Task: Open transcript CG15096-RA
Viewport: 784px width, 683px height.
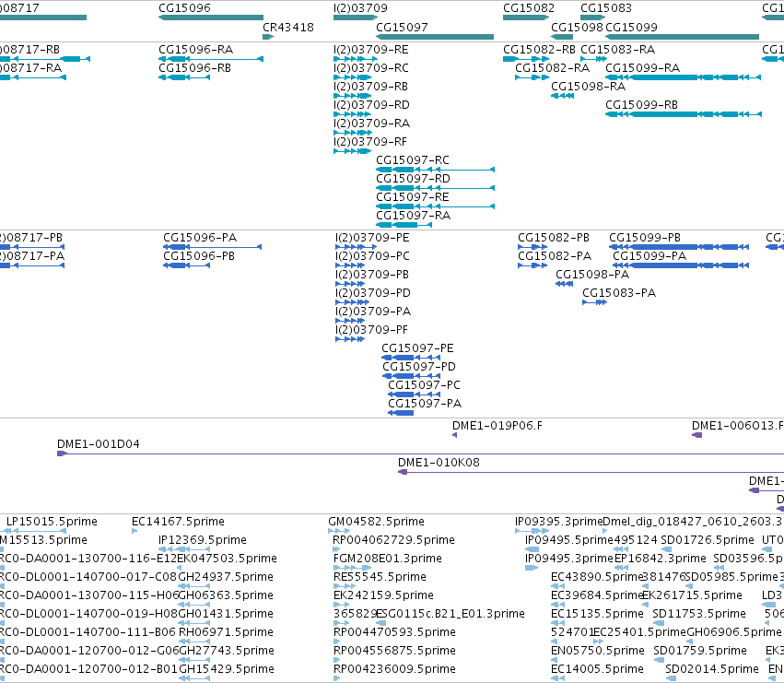Action: click(196, 50)
